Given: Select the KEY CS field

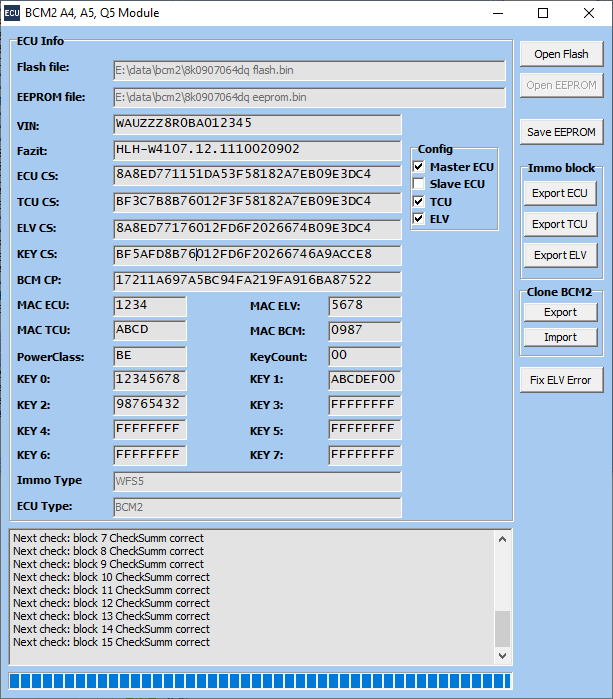Looking at the screenshot, I should coord(257,255).
